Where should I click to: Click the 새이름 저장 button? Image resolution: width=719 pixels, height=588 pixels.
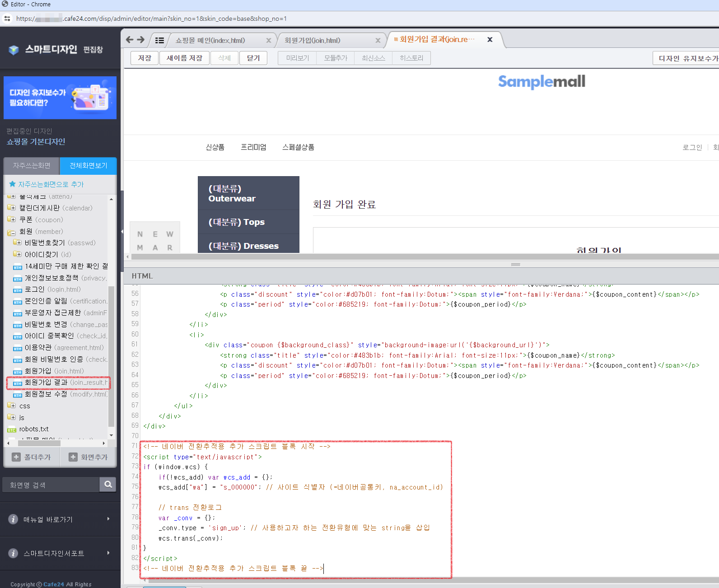184,58
